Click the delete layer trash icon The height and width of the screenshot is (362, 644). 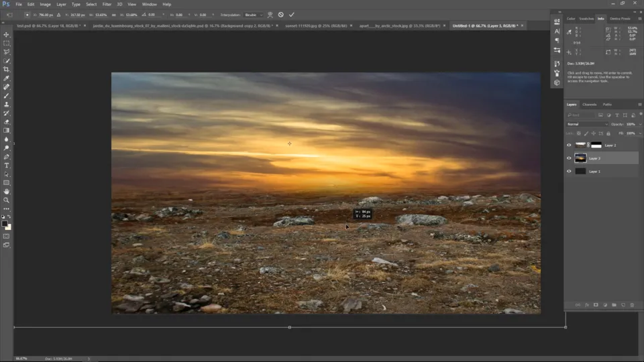(x=632, y=305)
